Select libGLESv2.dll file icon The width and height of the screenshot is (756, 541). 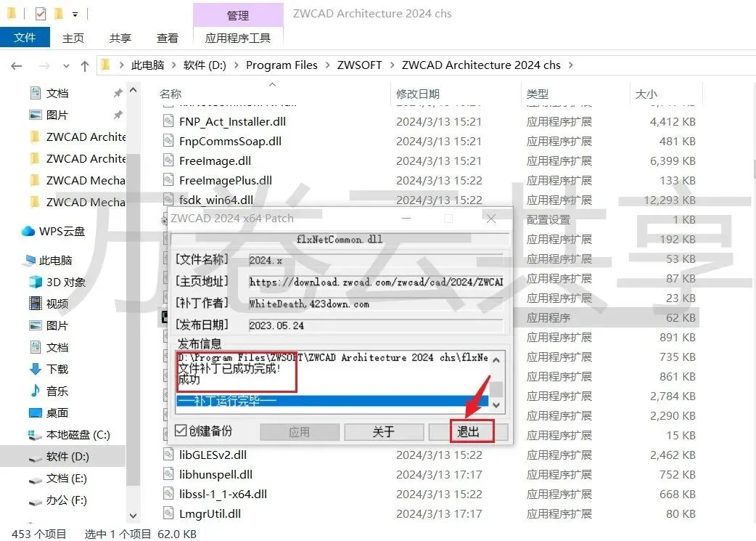coord(168,455)
